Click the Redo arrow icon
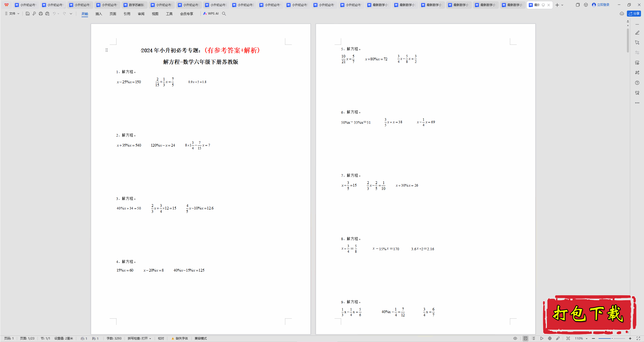This screenshot has height=342, width=644. 64,14
